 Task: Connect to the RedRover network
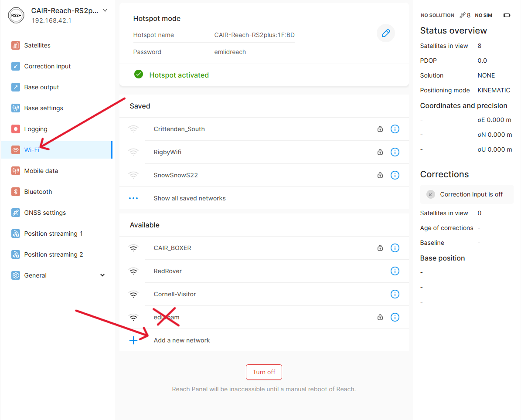[264, 271]
